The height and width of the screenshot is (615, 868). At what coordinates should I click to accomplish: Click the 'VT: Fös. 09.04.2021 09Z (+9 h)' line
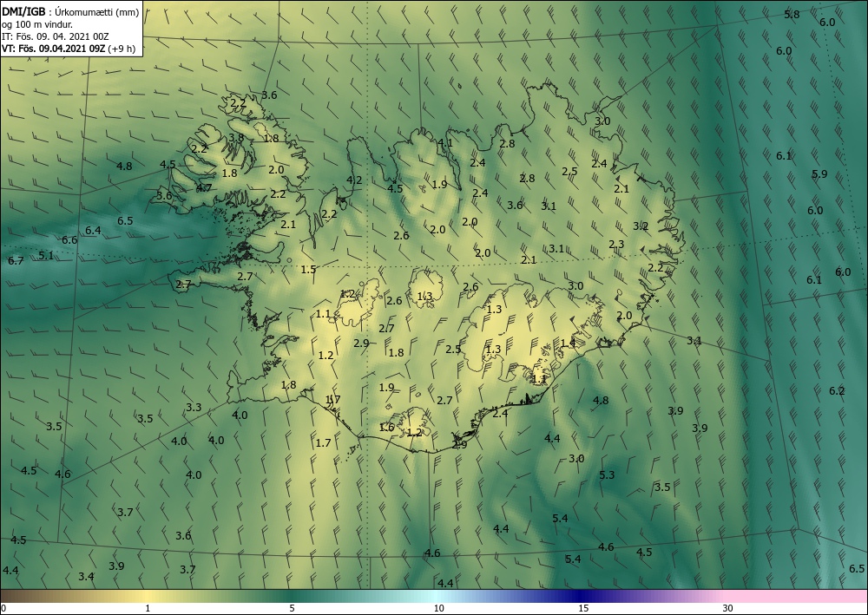tap(68, 48)
